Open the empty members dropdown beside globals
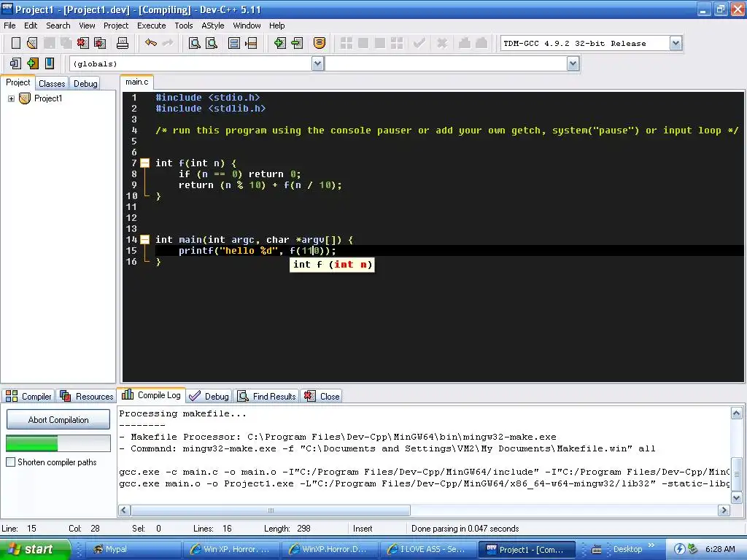The image size is (747, 560). tap(573, 63)
